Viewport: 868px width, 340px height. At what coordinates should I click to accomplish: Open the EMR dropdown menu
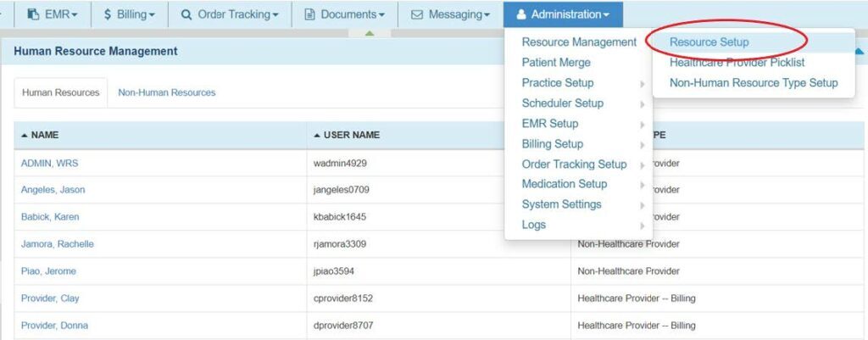52,14
